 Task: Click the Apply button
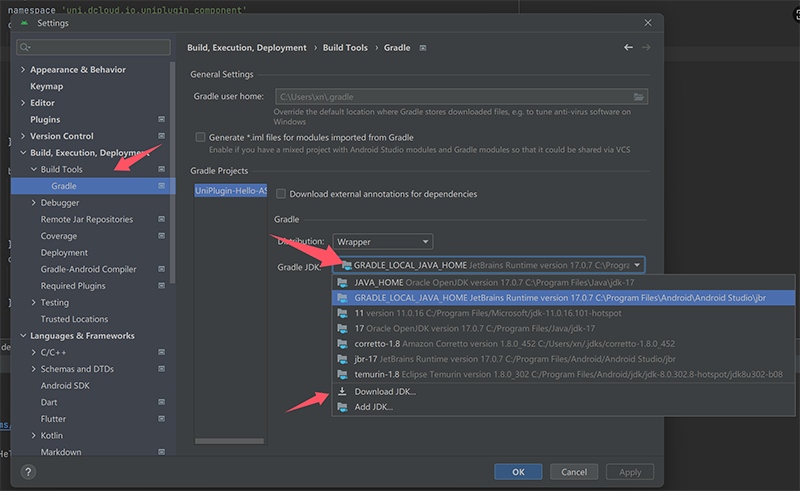[x=630, y=472]
